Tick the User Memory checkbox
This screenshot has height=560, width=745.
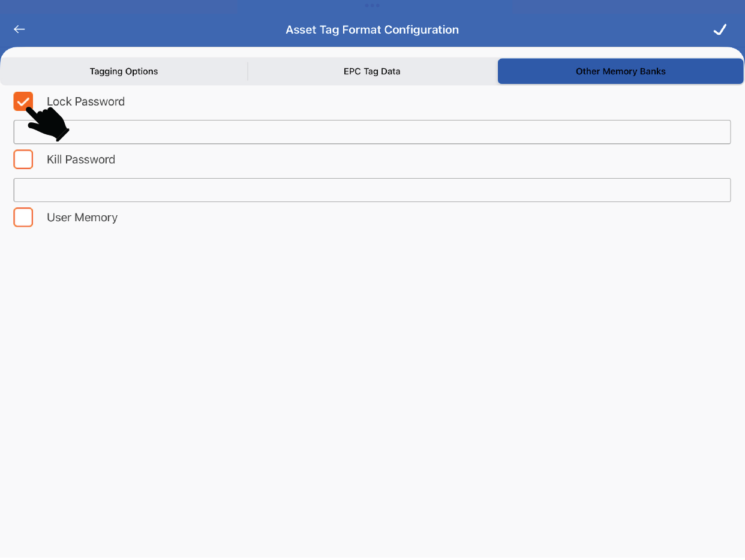(23, 218)
